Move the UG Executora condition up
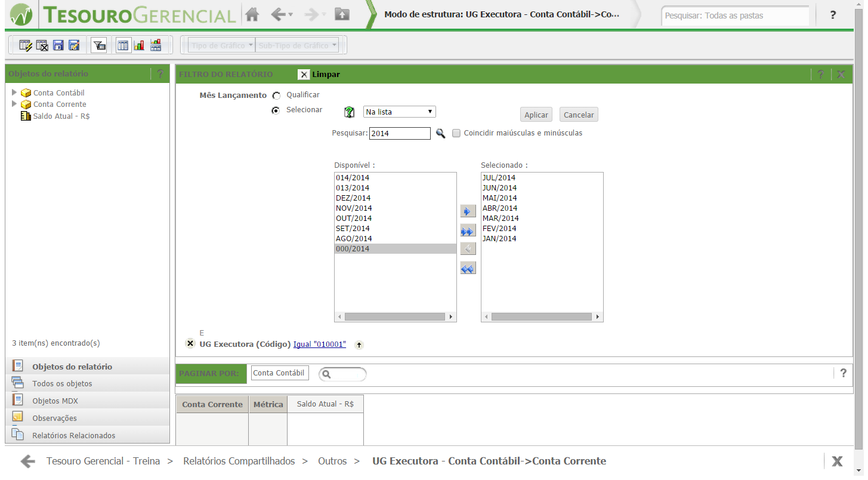The width and height of the screenshot is (868, 480). pos(359,344)
